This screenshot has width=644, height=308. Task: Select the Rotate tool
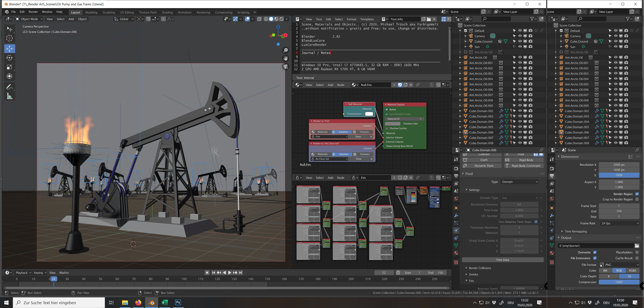tap(9, 58)
